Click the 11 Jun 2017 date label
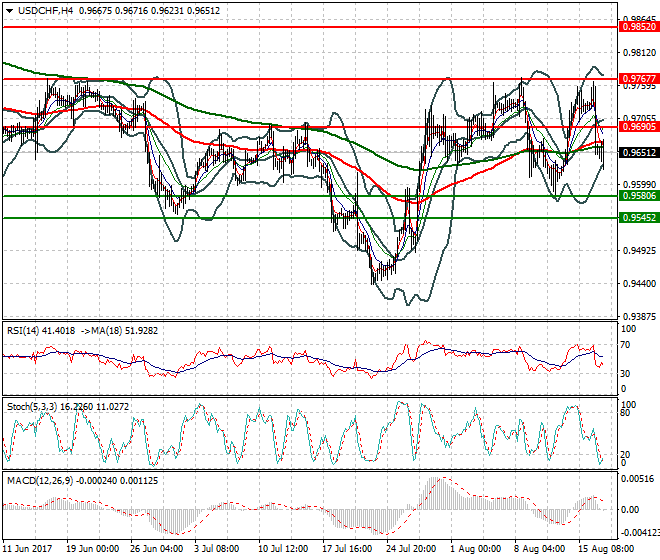Screen dimensions: 660x560 pos(27,549)
